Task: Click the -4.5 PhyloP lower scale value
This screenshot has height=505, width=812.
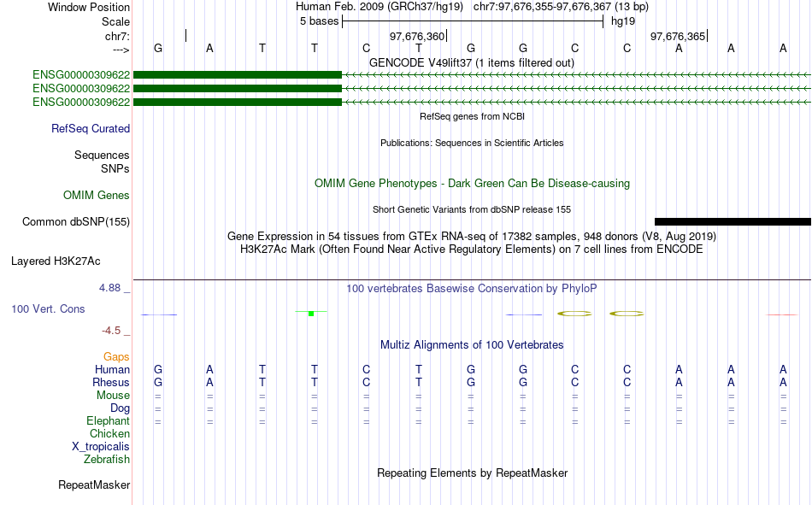Action: click(x=111, y=331)
